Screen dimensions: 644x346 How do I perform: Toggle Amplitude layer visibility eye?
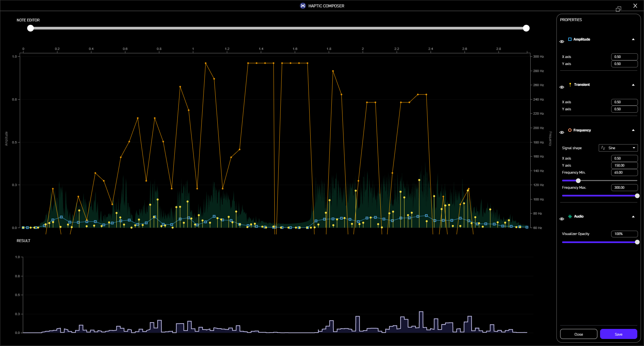click(x=562, y=42)
